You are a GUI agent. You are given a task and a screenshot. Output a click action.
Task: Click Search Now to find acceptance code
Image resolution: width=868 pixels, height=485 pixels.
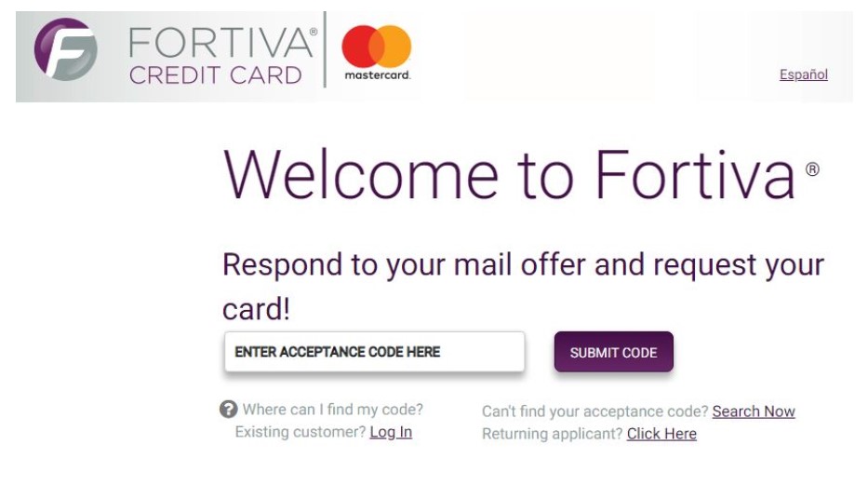coord(754,411)
